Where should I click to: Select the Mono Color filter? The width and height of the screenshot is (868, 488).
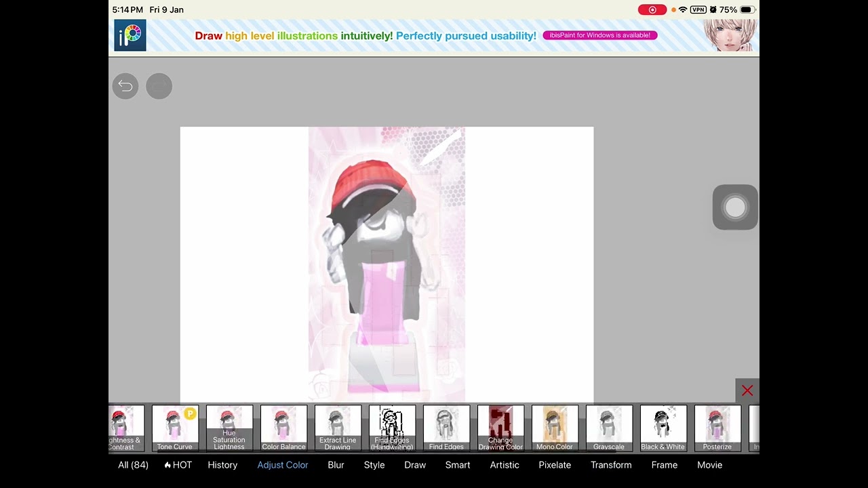point(555,428)
